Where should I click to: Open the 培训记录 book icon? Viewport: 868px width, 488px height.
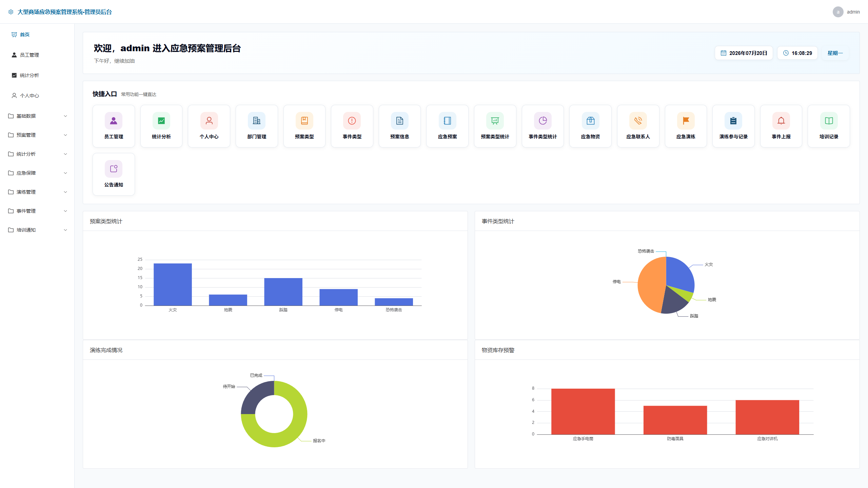(829, 121)
